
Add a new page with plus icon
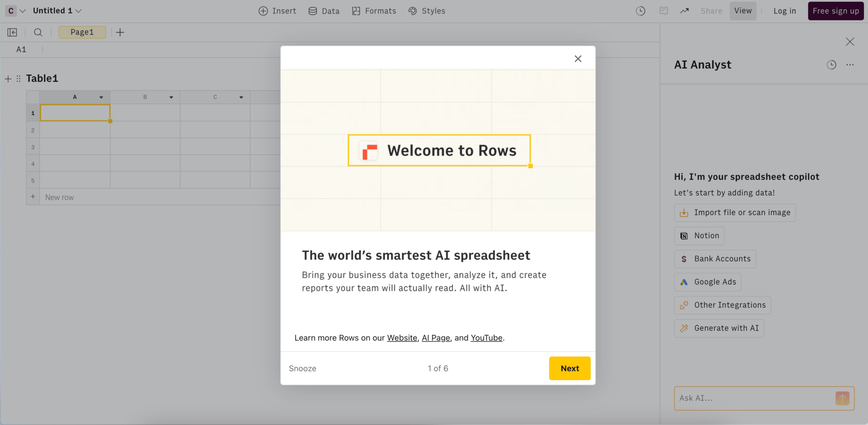pos(120,33)
